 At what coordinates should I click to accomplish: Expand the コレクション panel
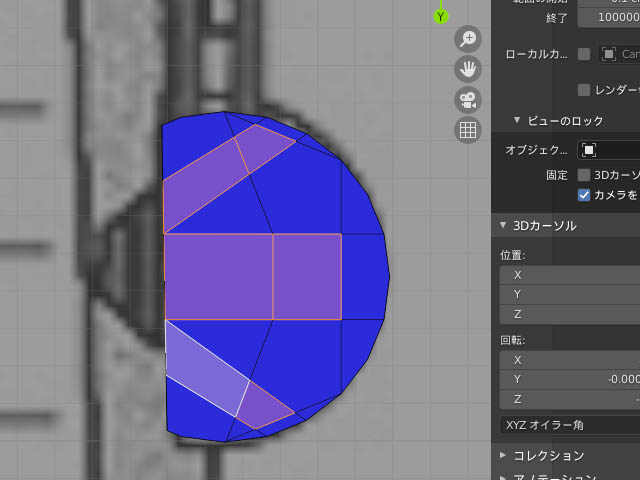click(503, 455)
